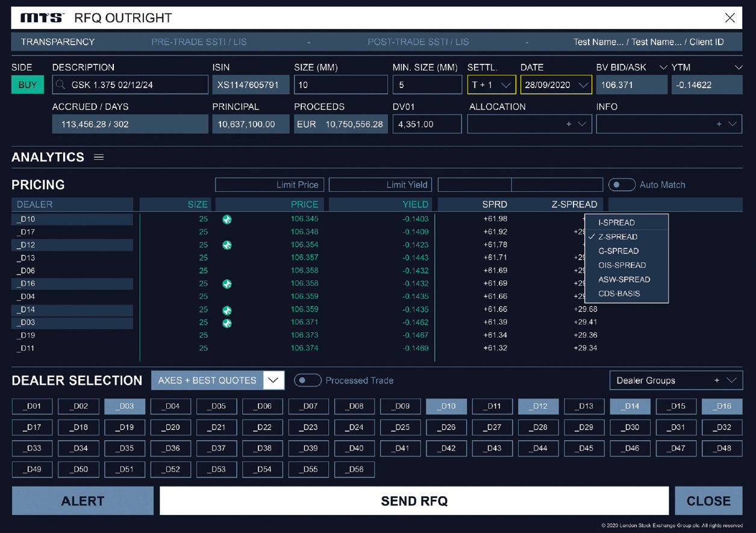Click the Min. Size (MM) field showing 5
The image size is (756, 533).
[428, 85]
